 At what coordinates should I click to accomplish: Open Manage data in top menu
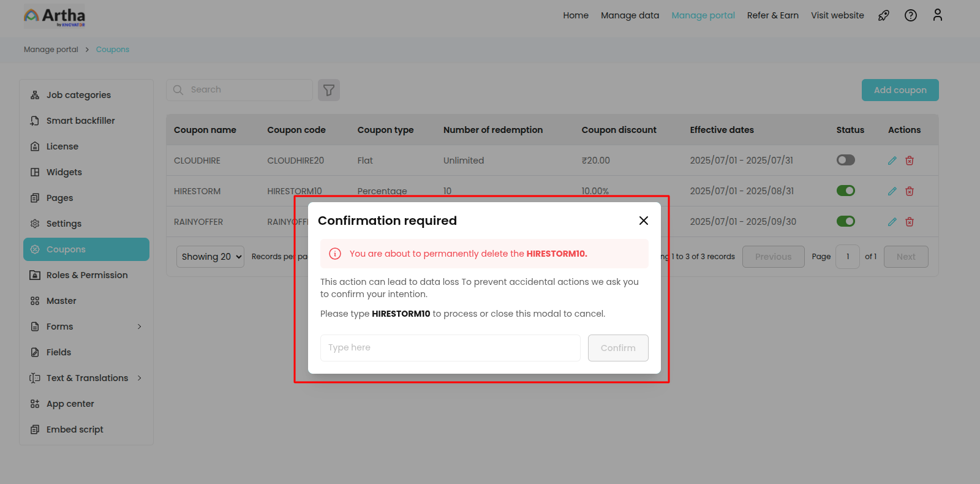click(x=630, y=15)
